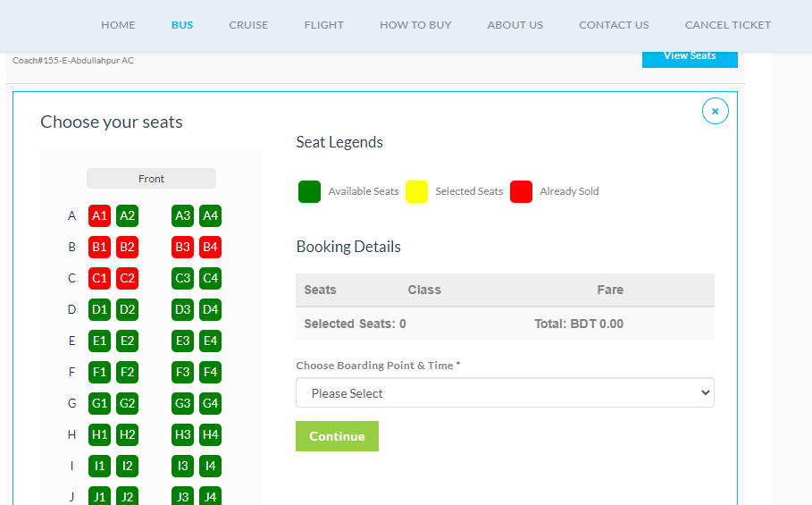
Task: Close the seat selection panel
Action: [x=715, y=111]
